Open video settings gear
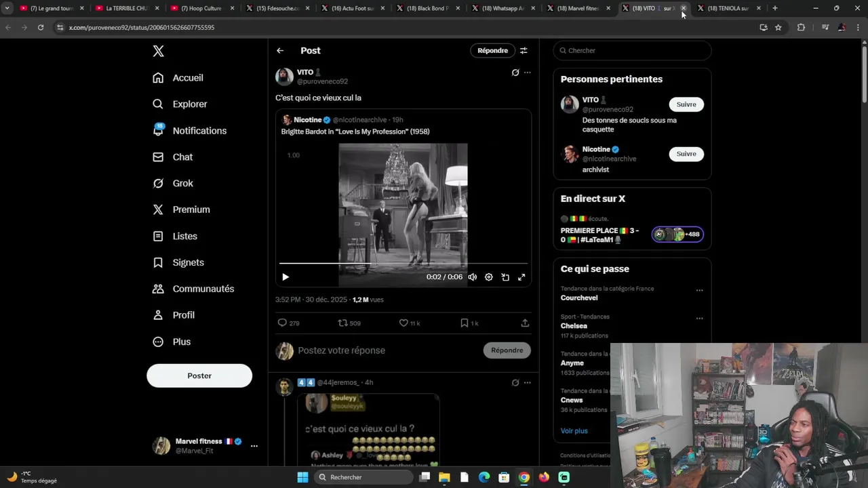 pyautogui.click(x=489, y=277)
